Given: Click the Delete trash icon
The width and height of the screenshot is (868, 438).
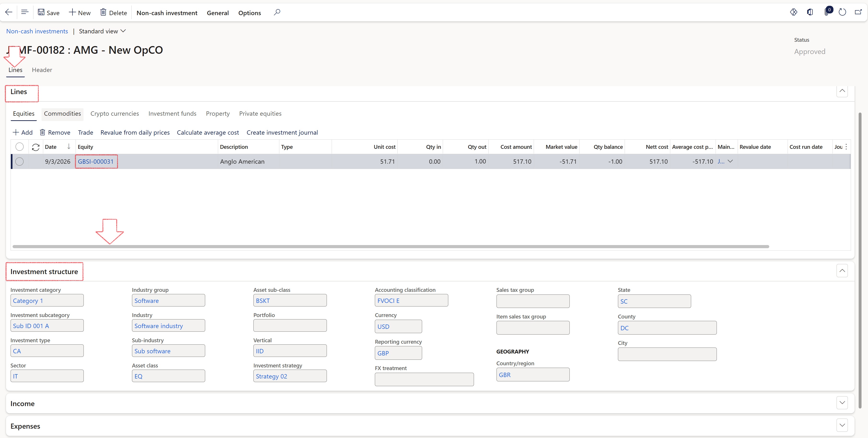Looking at the screenshot, I should [103, 12].
